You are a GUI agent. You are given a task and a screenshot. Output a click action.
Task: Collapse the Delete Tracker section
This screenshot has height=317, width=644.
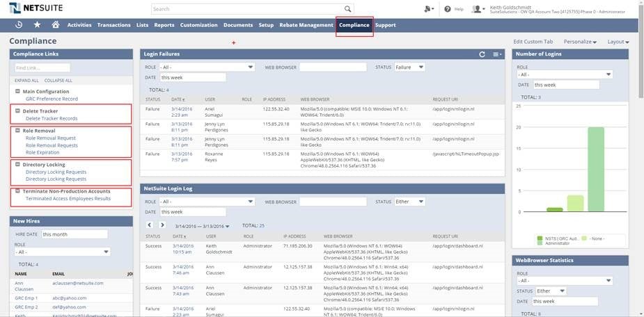17,111
